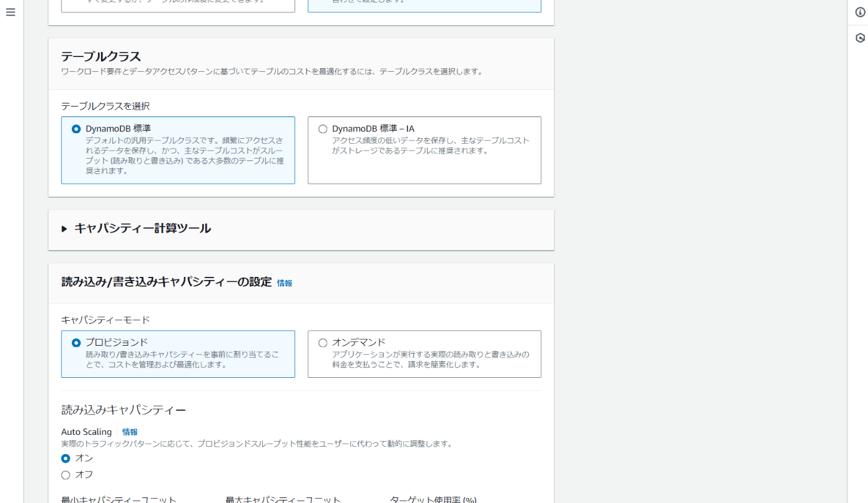Click the ターゲット使用率 (%) label
Viewport: 868px width, 503px height.
pyautogui.click(x=433, y=499)
